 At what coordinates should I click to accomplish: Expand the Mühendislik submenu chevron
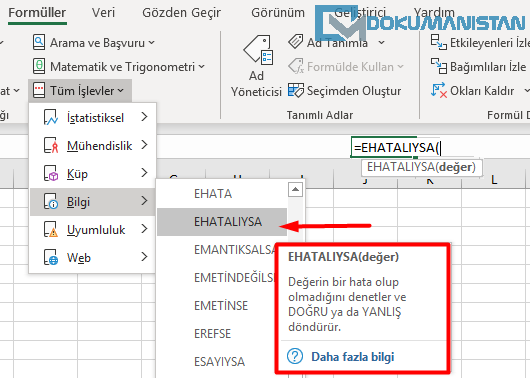144,145
